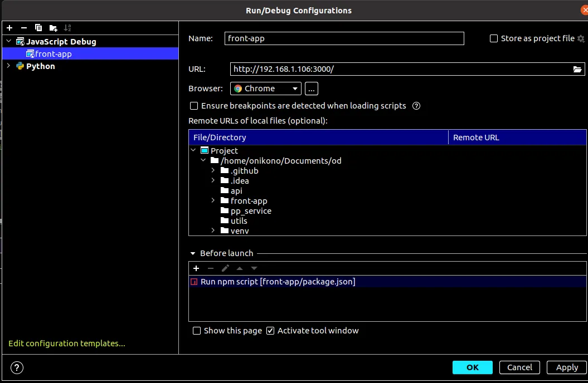This screenshot has width=588, height=383.
Task: Expand the front-app directory node
Action: (x=213, y=201)
